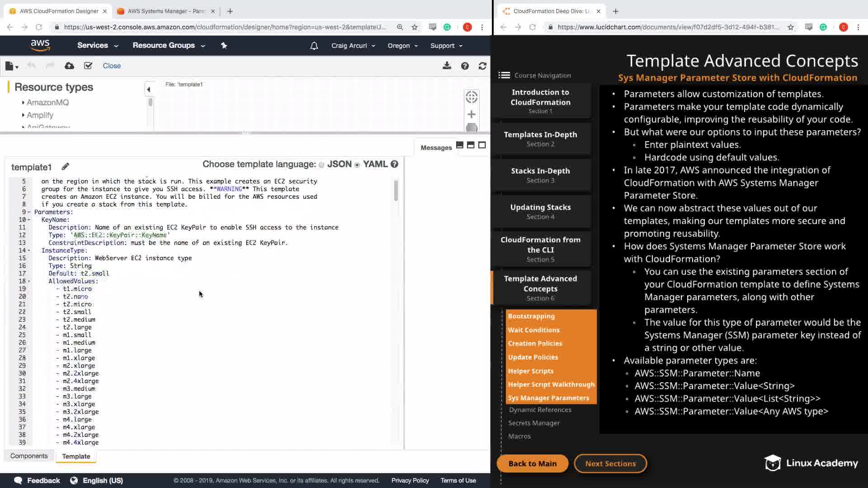868x488 pixels.
Task: Click the download template icon
Action: (447, 66)
